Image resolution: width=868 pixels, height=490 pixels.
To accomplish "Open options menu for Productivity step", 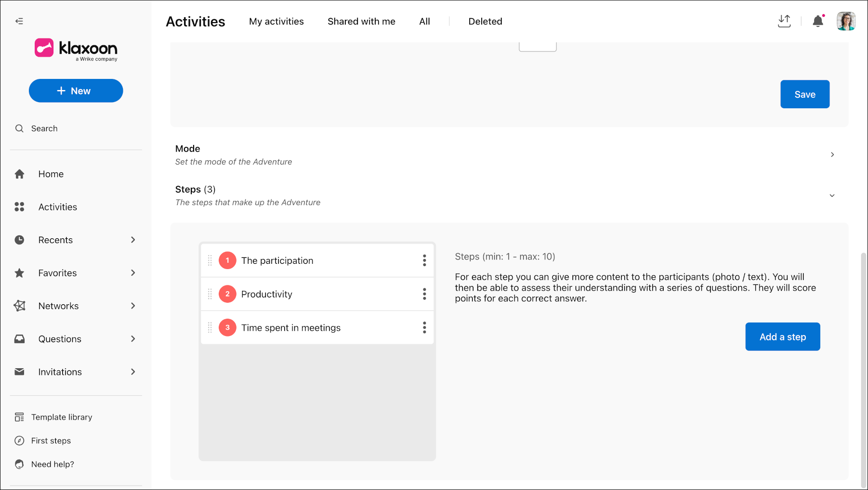I will 424,294.
